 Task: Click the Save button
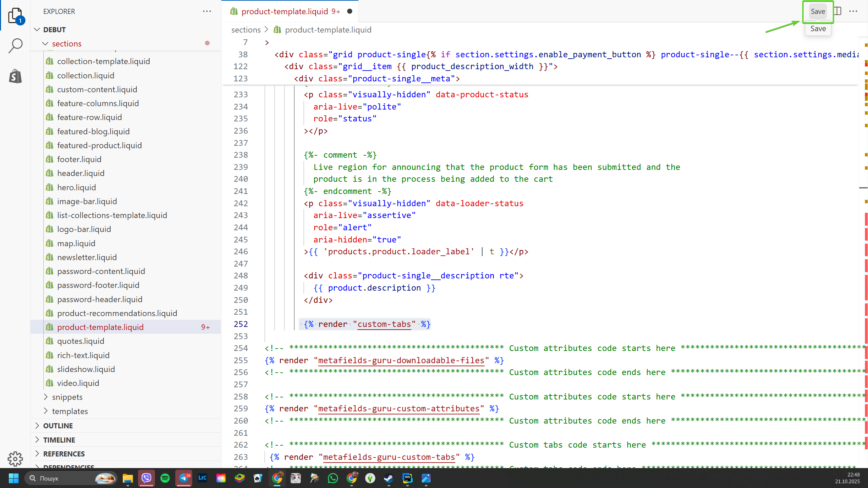(817, 11)
